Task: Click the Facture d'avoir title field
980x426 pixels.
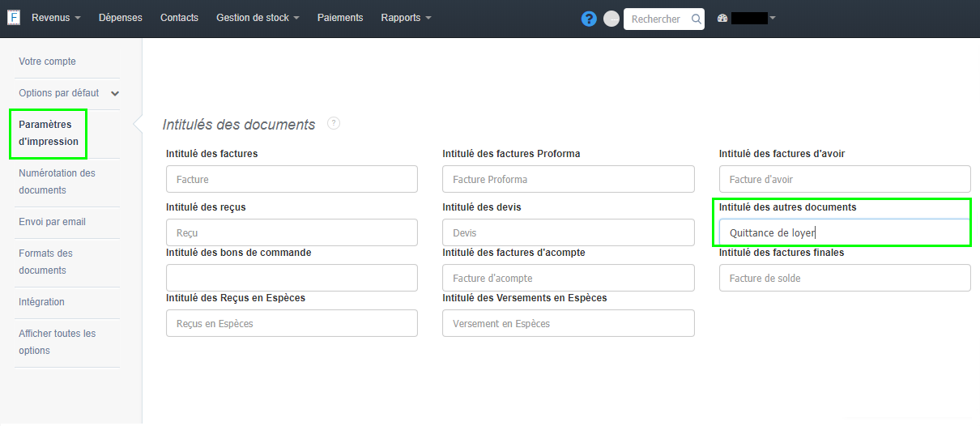Action: tap(845, 179)
